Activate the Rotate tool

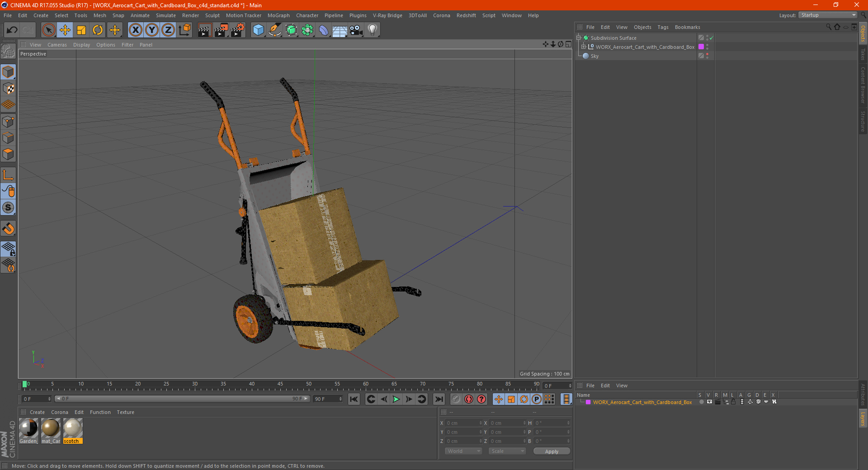pos(98,30)
